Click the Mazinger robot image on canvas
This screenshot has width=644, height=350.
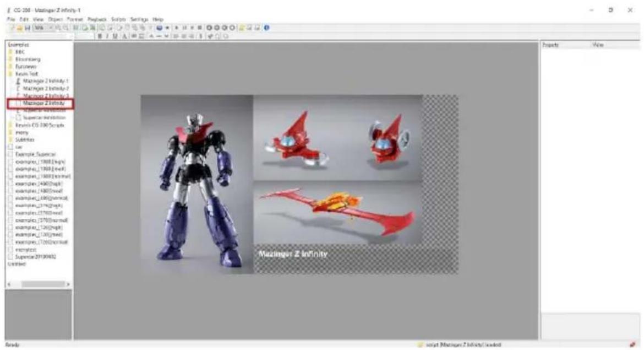(x=197, y=184)
